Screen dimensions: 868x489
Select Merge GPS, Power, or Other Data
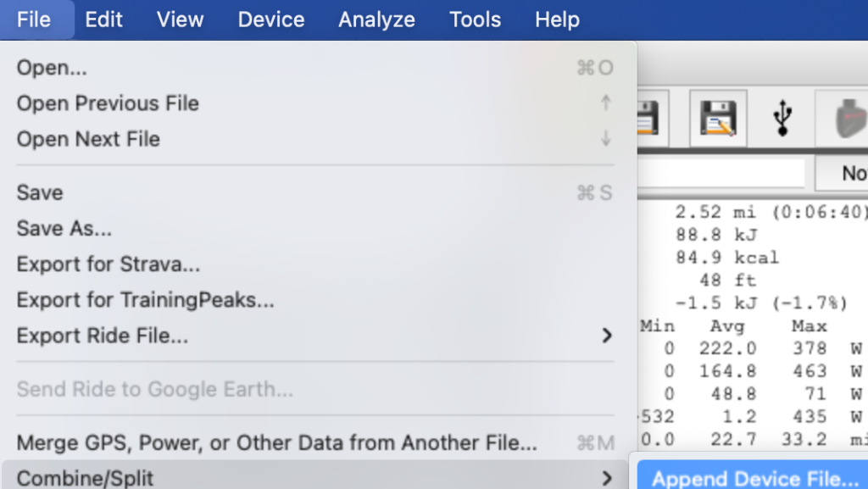pyautogui.click(x=276, y=442)
